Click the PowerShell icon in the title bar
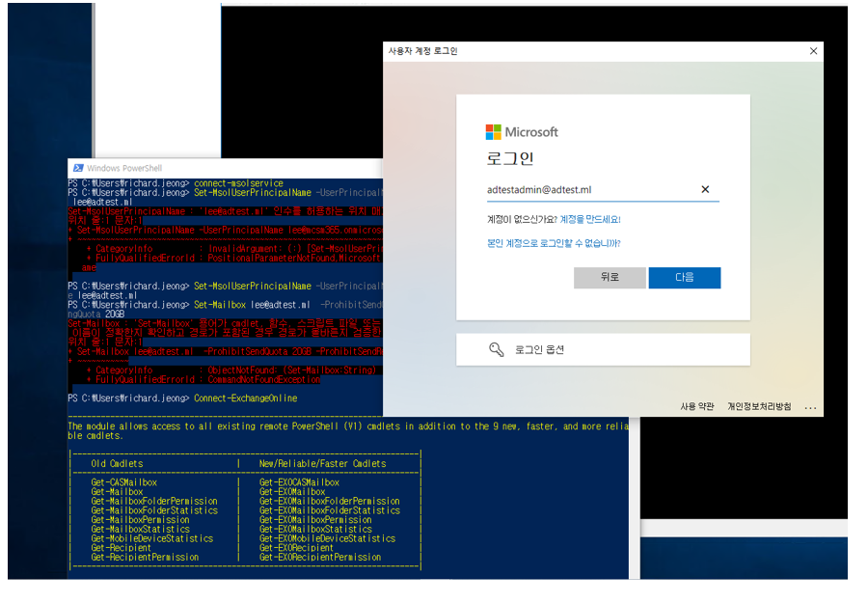 tap(78, 168)
